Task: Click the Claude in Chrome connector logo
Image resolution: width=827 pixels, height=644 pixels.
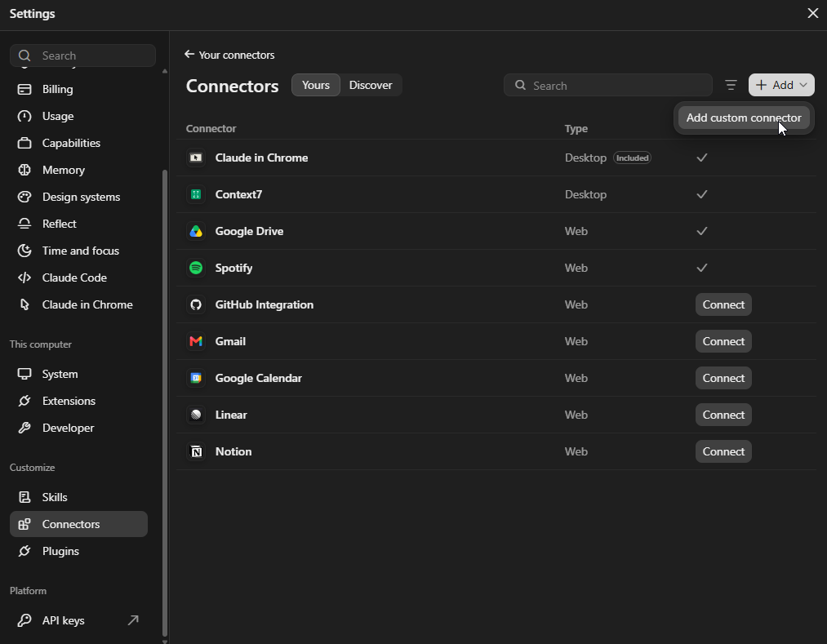Action: (196, 158)
